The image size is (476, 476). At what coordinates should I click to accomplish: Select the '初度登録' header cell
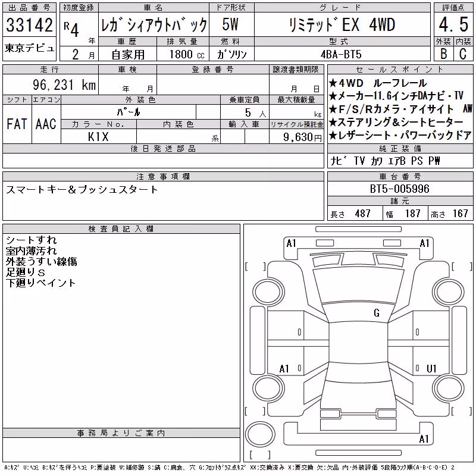point(79,8)
